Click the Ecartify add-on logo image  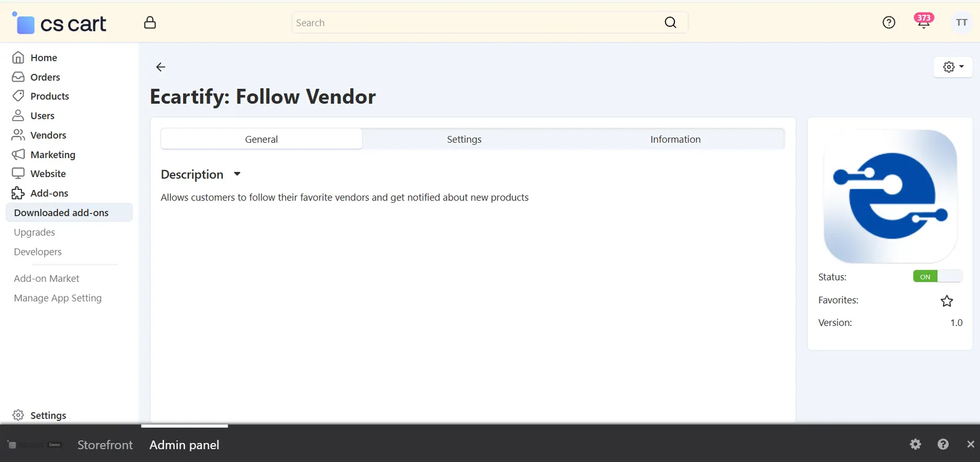[890, 196]
